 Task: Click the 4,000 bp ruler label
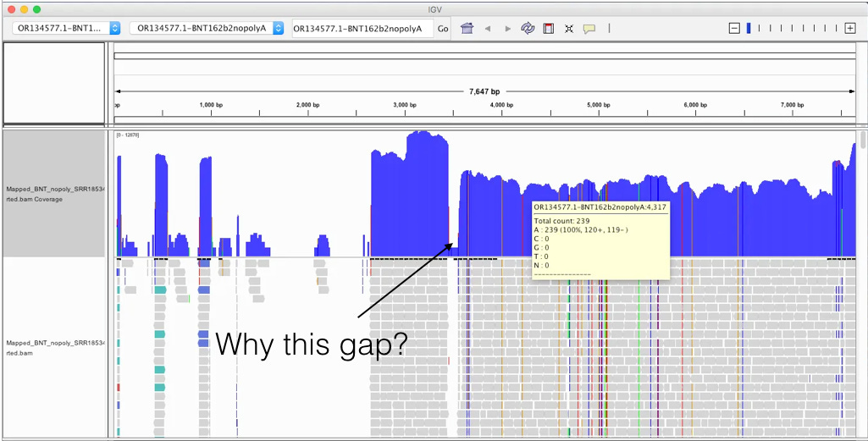coord(500,105)
